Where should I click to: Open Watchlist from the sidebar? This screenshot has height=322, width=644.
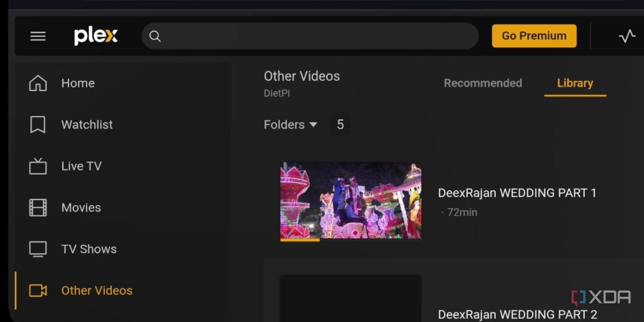coord(87,125)
